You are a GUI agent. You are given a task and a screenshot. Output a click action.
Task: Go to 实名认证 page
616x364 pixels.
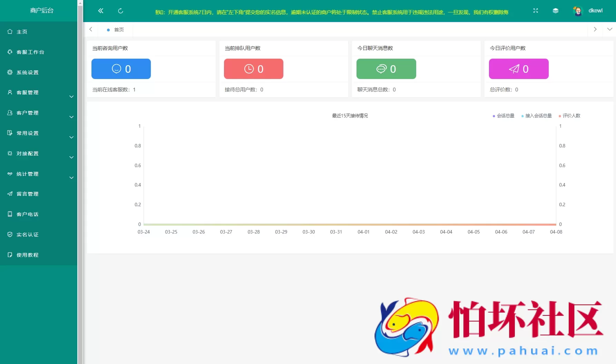point(28,235)
